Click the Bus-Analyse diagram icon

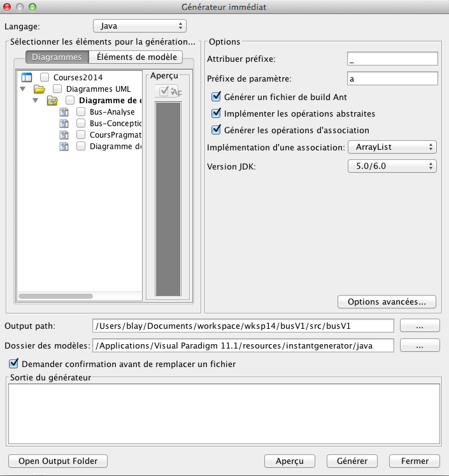point(64,112)
